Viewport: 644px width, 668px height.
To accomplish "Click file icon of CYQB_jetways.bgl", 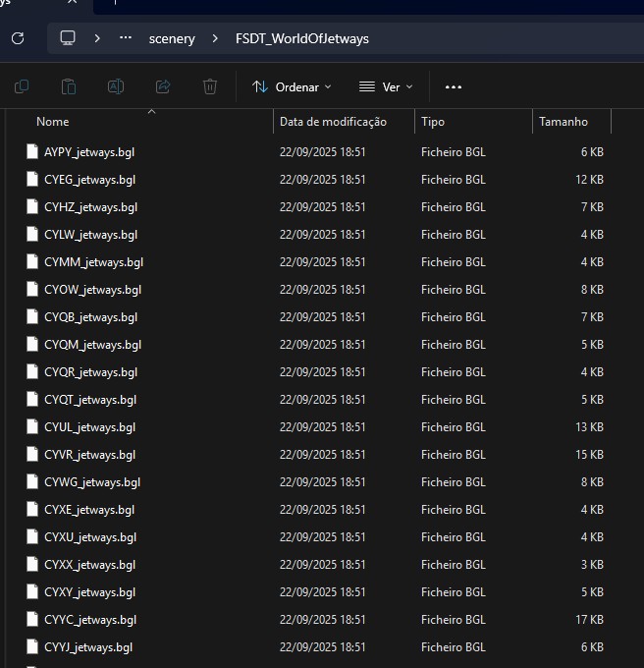I will tap(32, 316).
